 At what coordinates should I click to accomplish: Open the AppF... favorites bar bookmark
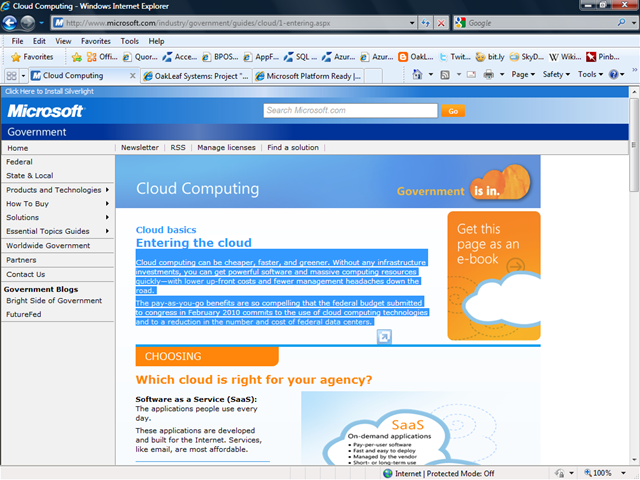[261, 57]
